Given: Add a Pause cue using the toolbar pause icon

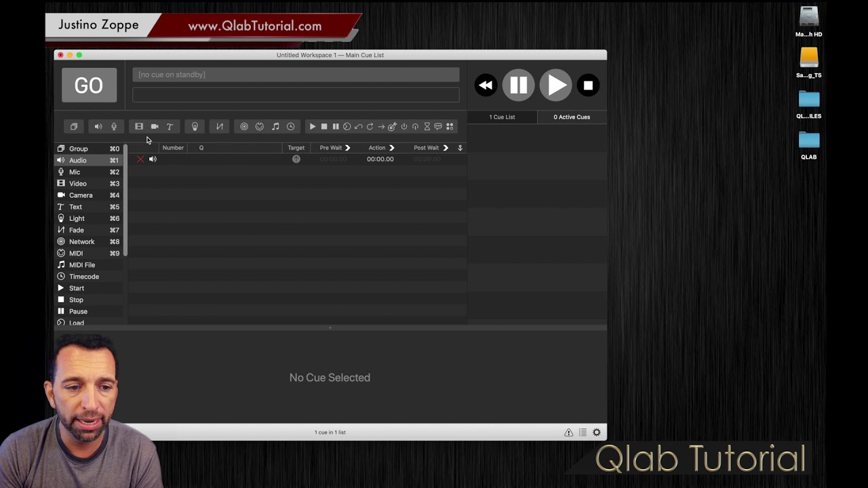Looking at the screenshot, I should point(336,127).
